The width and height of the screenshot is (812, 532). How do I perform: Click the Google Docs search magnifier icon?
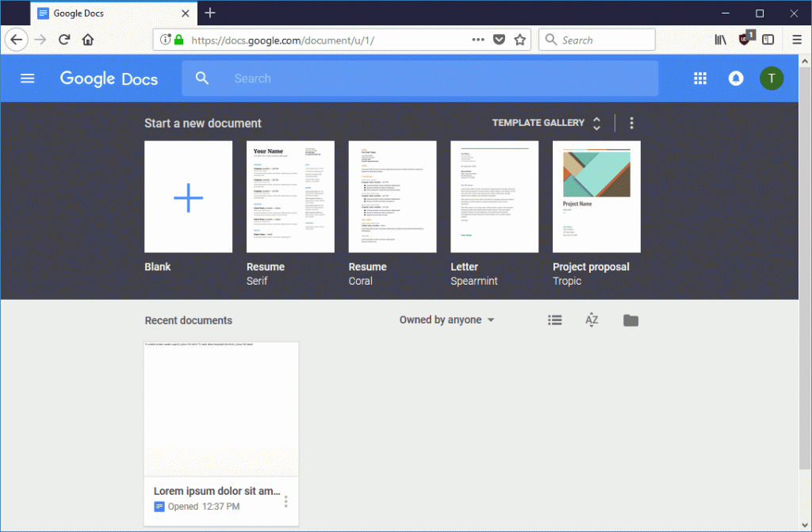(202, 78)
